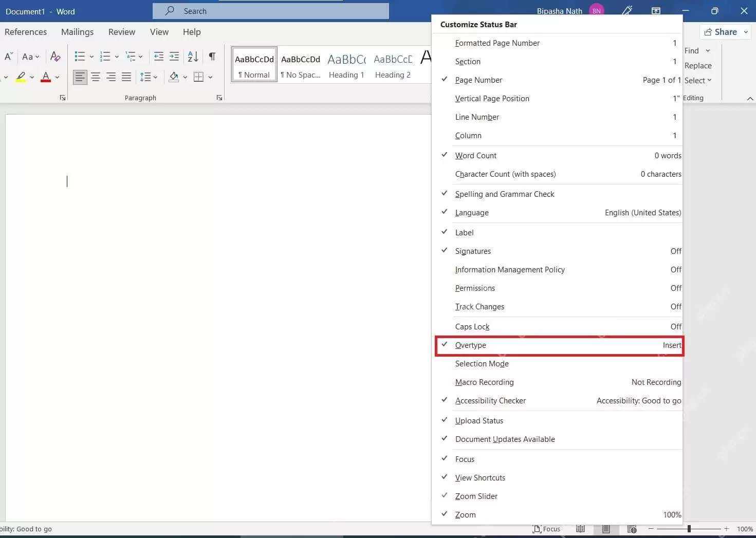
Task: Enable Track Changes indicator in menu
Action: coord(559,307)
